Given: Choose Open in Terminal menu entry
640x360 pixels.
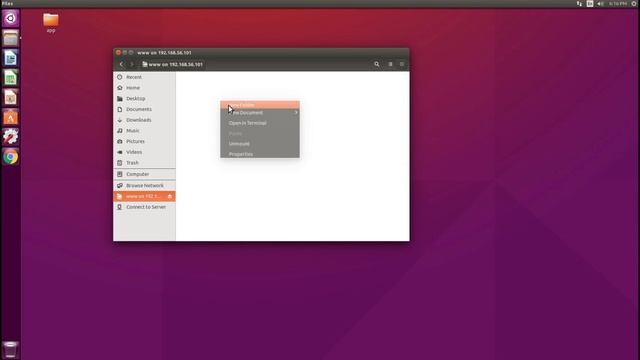Looking at the screenshot, I should click(260, 123).
